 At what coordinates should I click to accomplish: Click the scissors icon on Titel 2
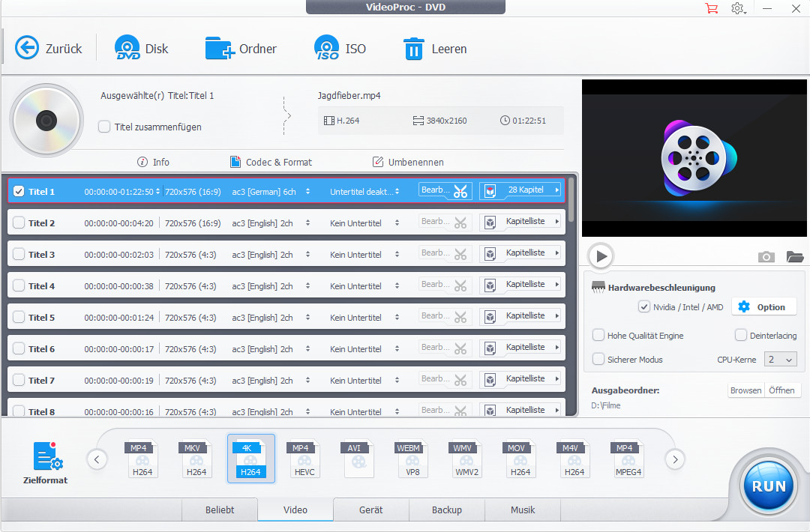pos(460,223)
